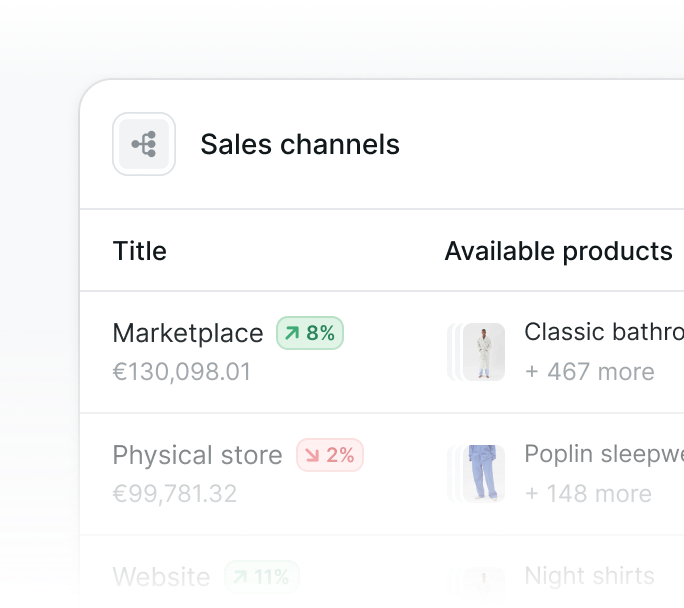Click the downward arrow icon next to 2%

point(312,455)
